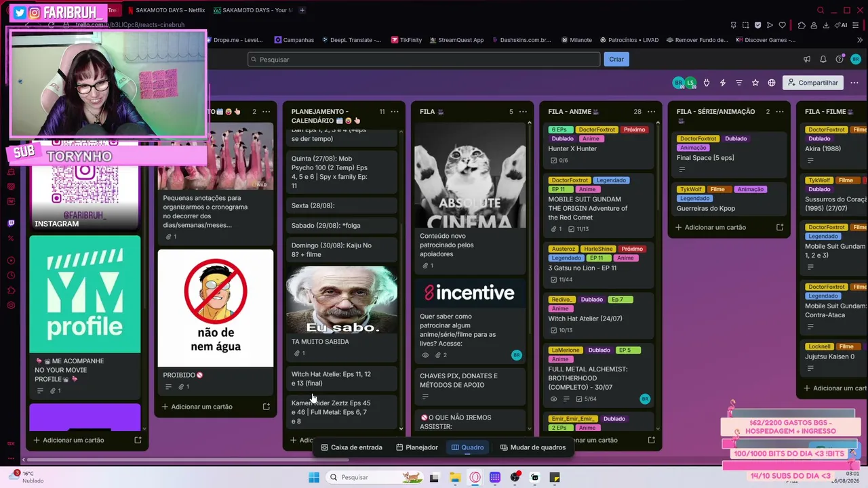Toggle the Witch Hat Atelier 10/13 checklist badge

pos(561,330)
